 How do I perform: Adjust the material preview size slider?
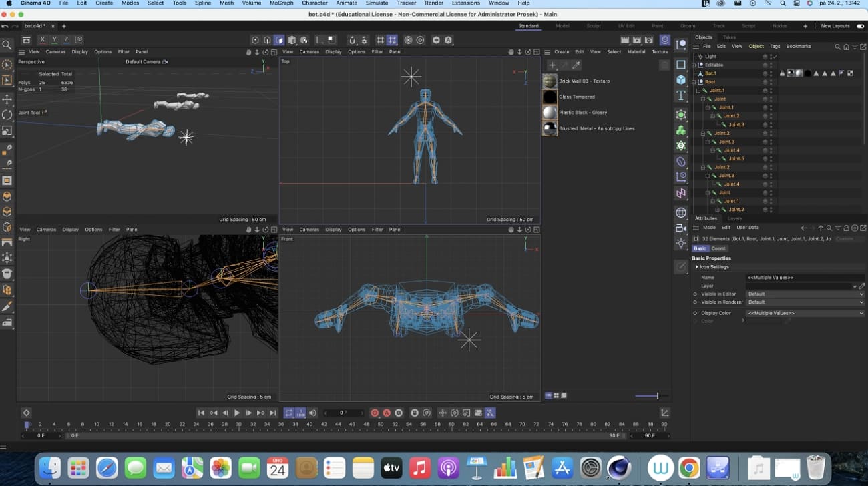657,396
